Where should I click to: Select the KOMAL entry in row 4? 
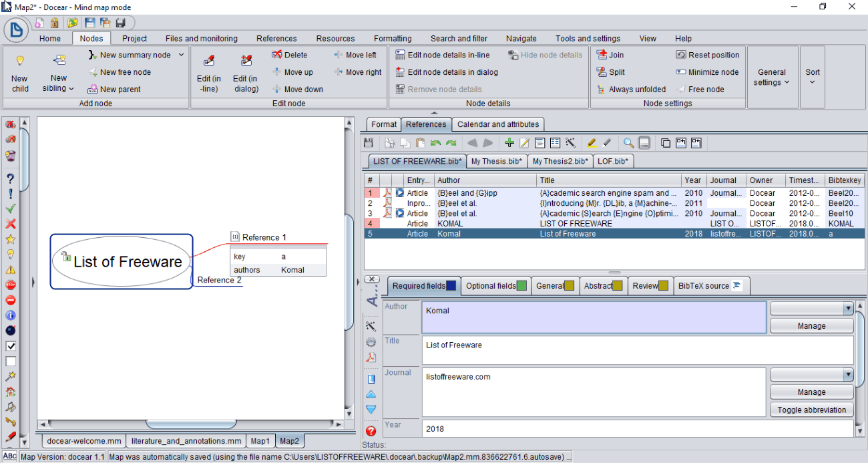coord(614,224)
